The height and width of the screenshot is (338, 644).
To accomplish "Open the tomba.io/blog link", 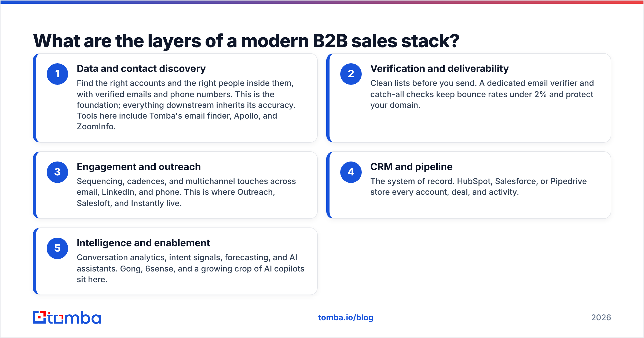I will [346, 318].
